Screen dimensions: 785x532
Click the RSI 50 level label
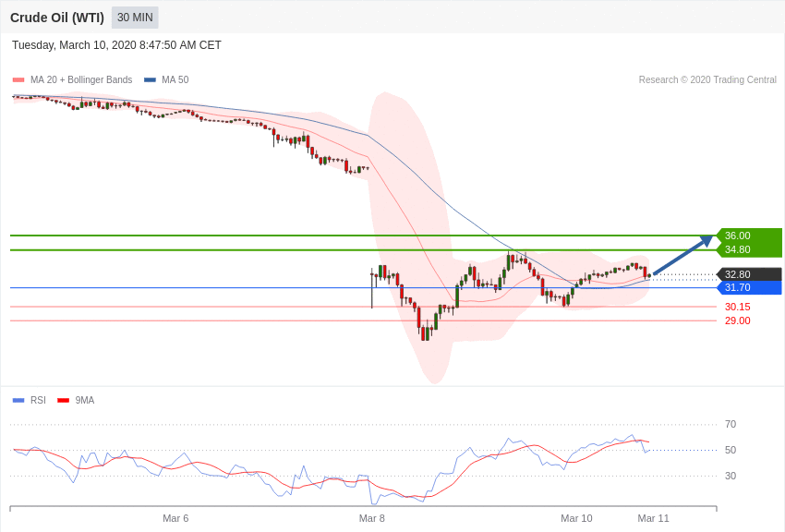coord(731,450)
